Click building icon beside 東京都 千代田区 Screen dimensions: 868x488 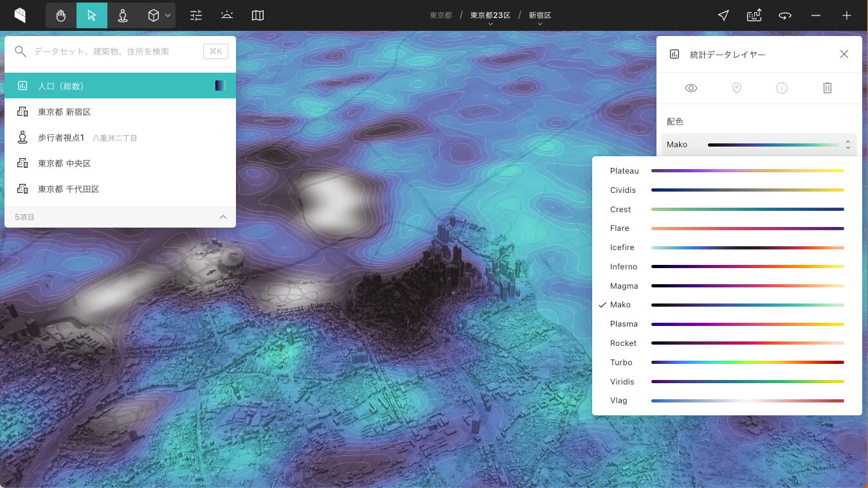pyautogui.click(x=23, y=189)
